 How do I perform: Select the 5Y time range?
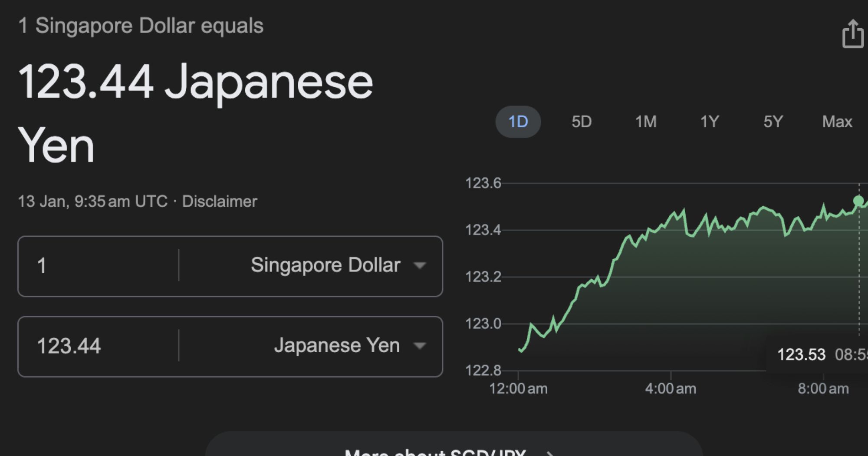point(773,122)
